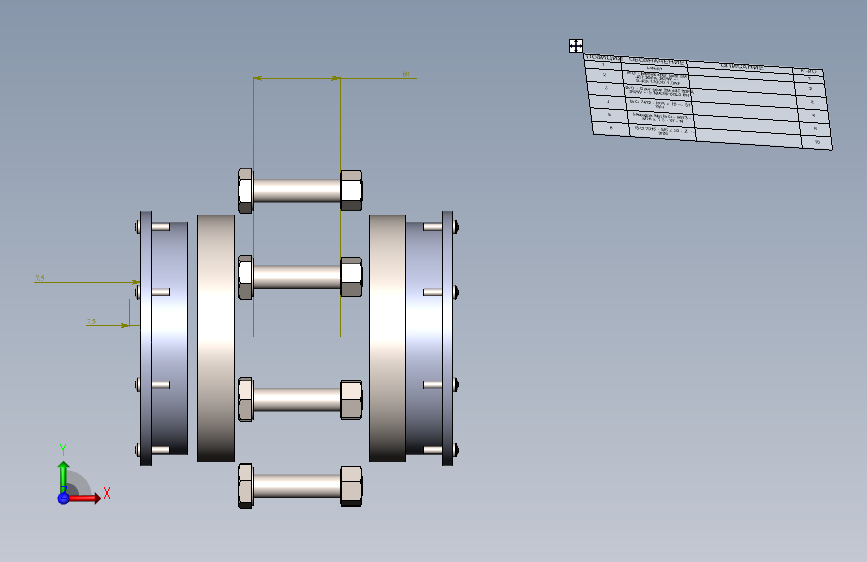Select the left beige flange disc

coord(216,338)
